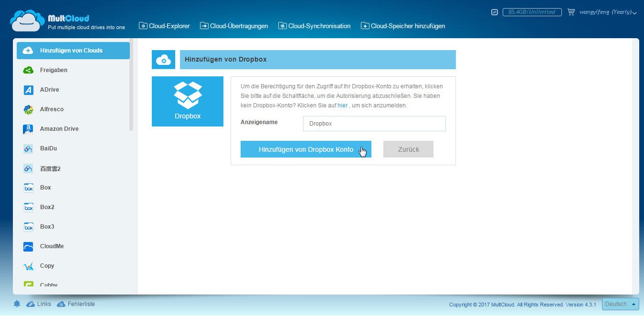This screenshot has height=316, width=644.
Task: Select the Alfresco label in sidebar
Action: (52, 109)
